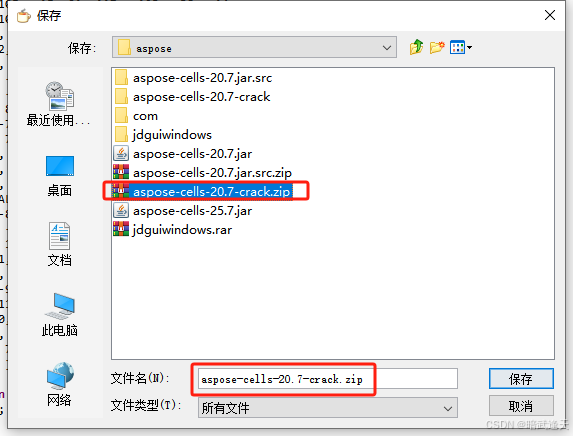This screenshot has height=436, width=573.
Task: Click the file name input field
Action: pyautogui.click(x=328, y=379)
